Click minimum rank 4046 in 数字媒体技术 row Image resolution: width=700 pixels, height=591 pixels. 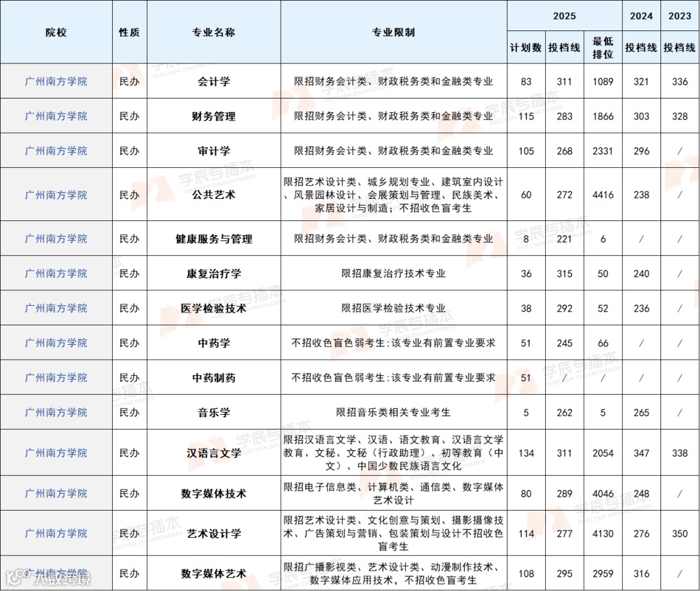tap(603, 494)
